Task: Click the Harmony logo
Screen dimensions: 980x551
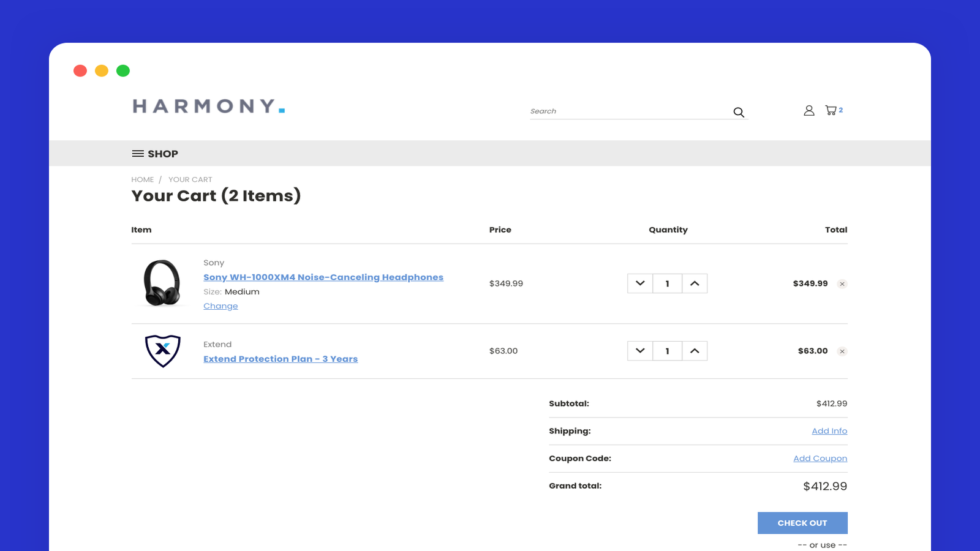Action: 209,106
